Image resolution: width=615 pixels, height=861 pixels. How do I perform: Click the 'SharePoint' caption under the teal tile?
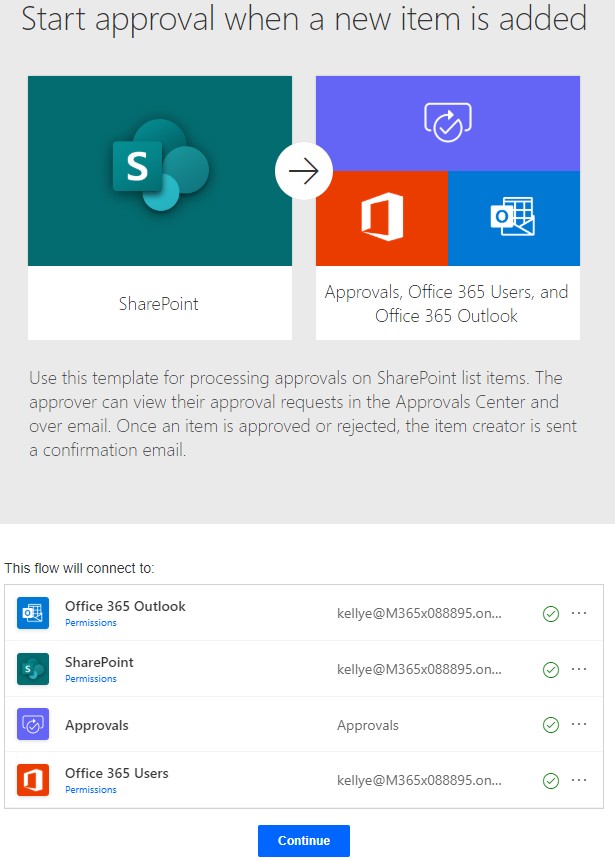click(x=159, y=304)
